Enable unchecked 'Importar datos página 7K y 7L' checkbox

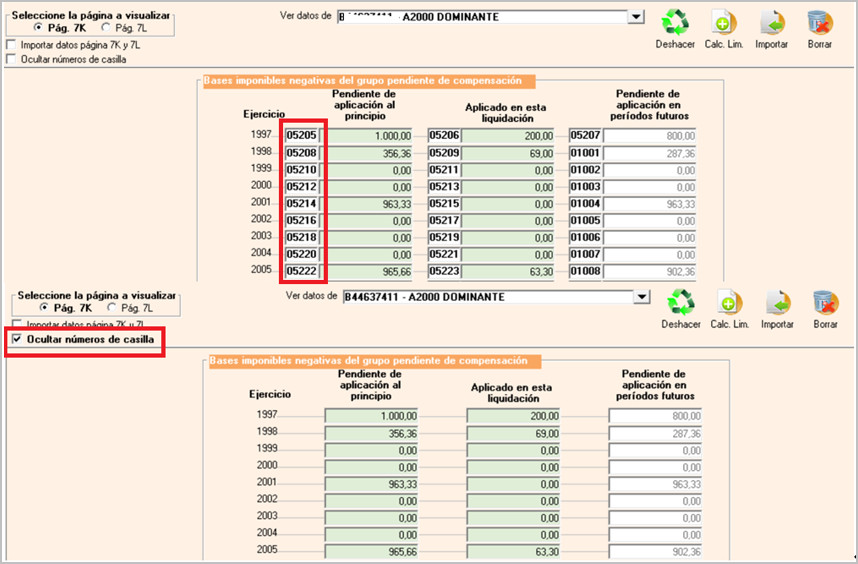coord(11,44)
